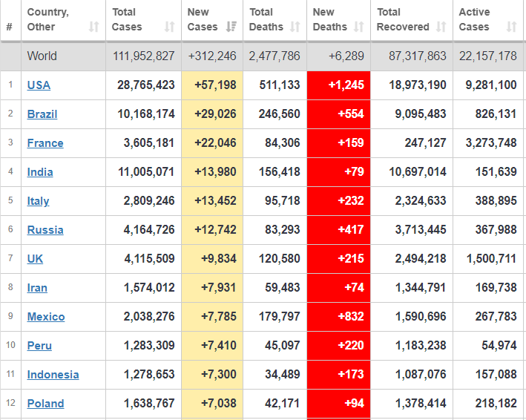Open the Poland country page
526x420 pixels.
coord(45,404)
